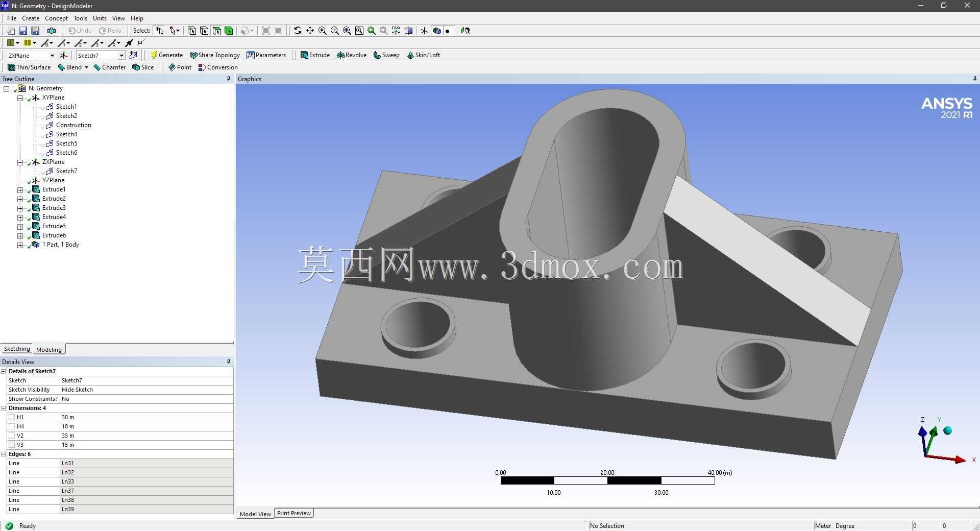
Task: Click the Revolve feature tool
Action: (352, 55)
